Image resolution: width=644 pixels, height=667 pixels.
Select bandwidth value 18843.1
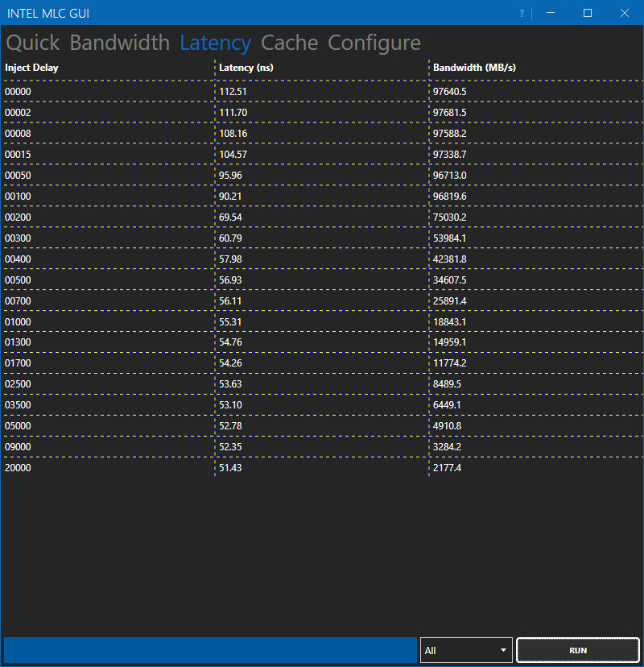(450, 321)
